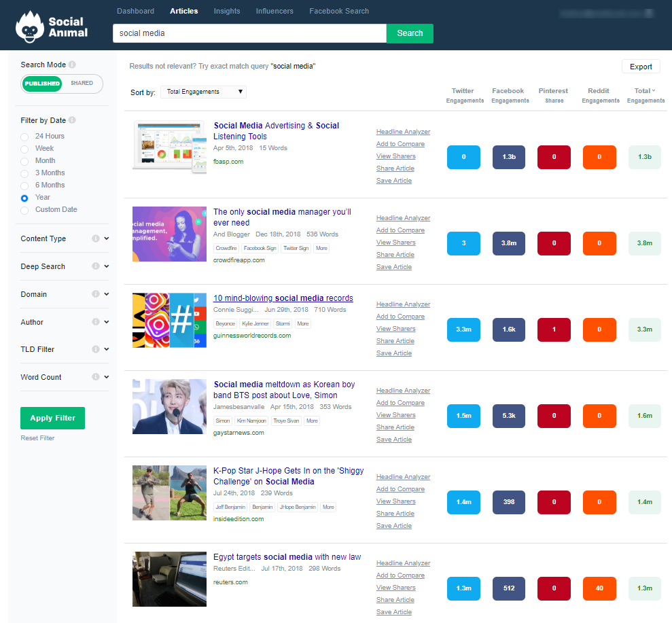
Task: Click Twitter badge showing 3
Action: pyautogui.click(x=463, y=243)
